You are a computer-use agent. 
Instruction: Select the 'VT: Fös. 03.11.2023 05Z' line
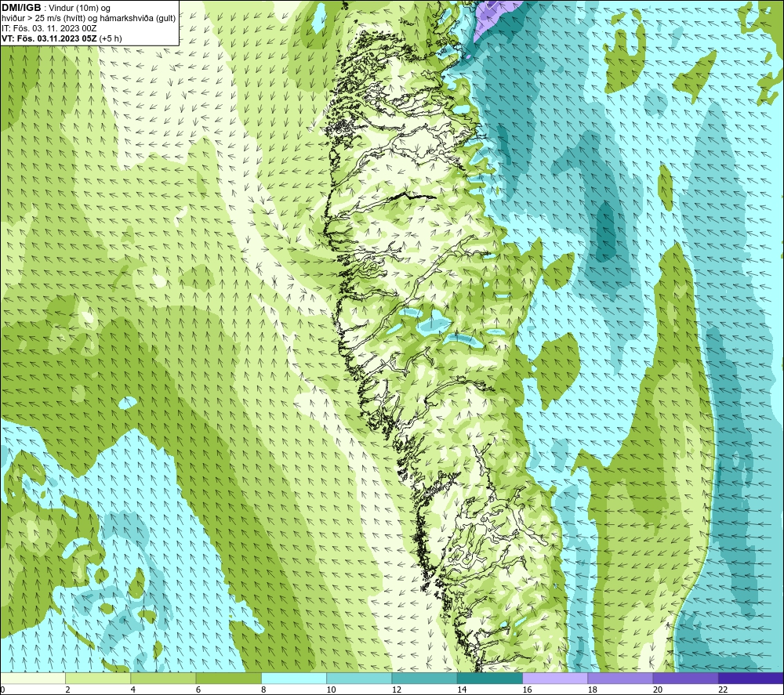click(49, 38)
